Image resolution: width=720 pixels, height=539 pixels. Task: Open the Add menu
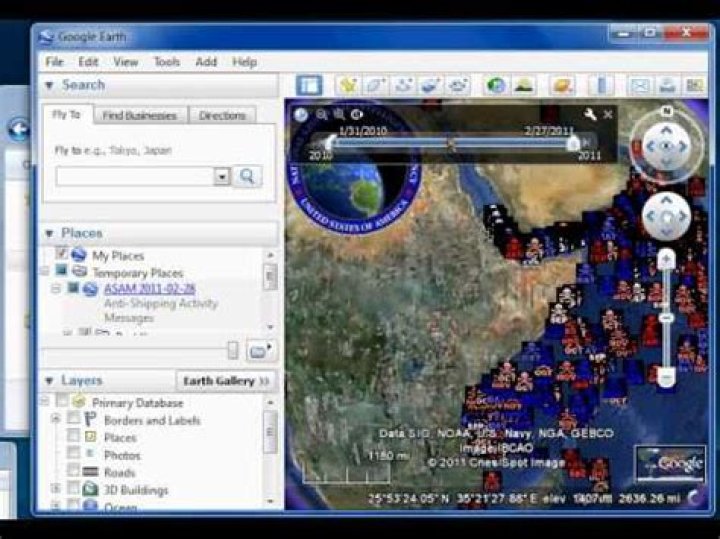click(206, 62)
